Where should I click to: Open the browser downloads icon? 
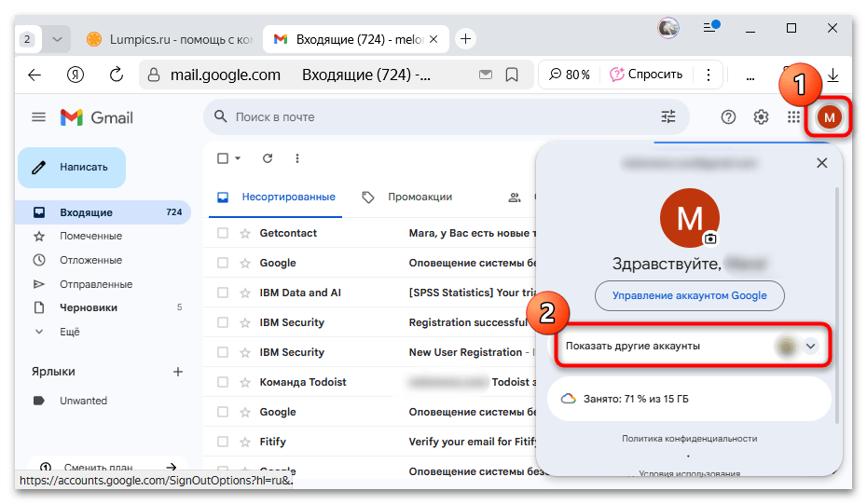(x=833, y=75)
